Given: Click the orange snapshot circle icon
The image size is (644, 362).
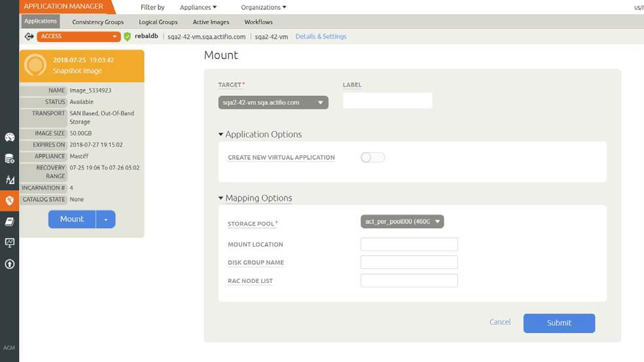Looking at the screenshot, I should 35,65.
